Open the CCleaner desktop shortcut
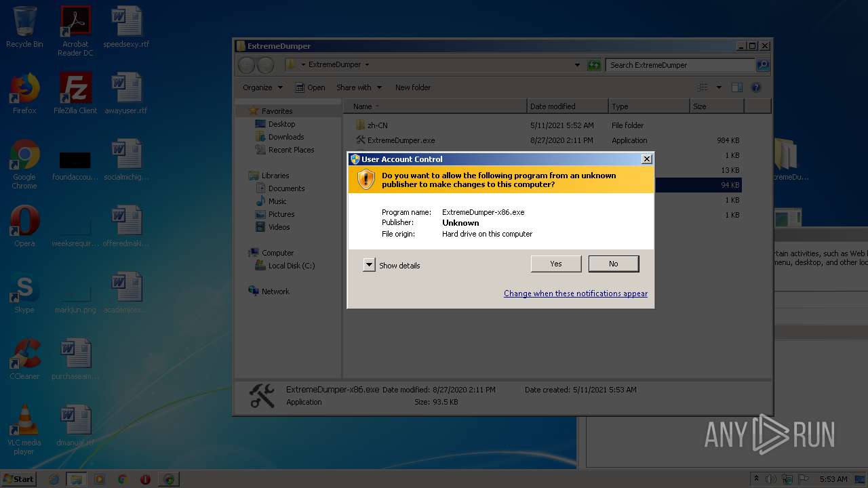The image size is (868, 488). tap(24, 359)
